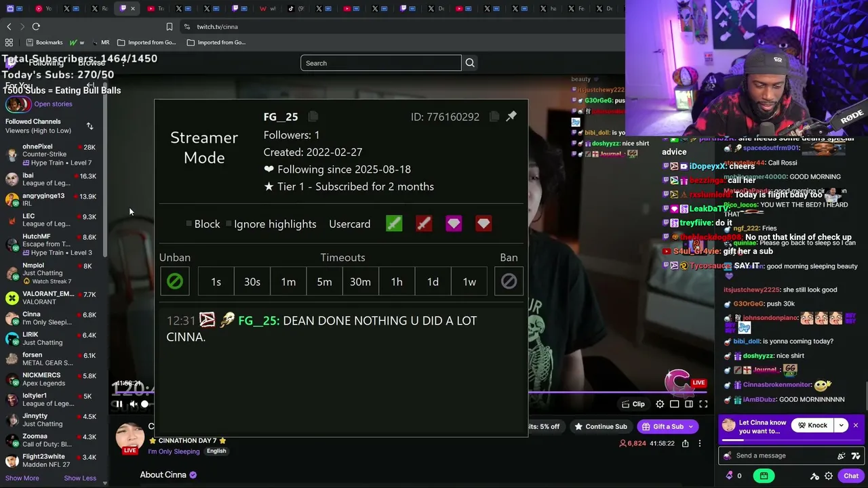Click the Continue Sub button
Viewport: 868px width, 488px height.
point(600,426)
